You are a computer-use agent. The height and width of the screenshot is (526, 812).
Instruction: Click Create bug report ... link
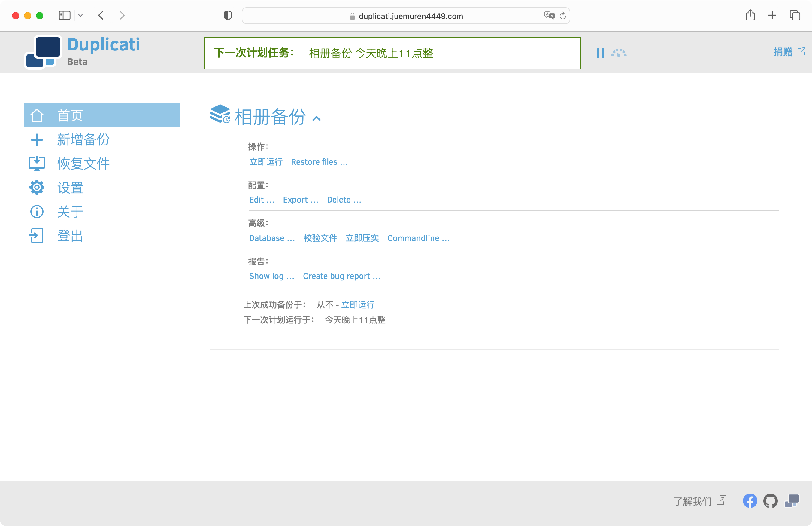tap(341, 276)
